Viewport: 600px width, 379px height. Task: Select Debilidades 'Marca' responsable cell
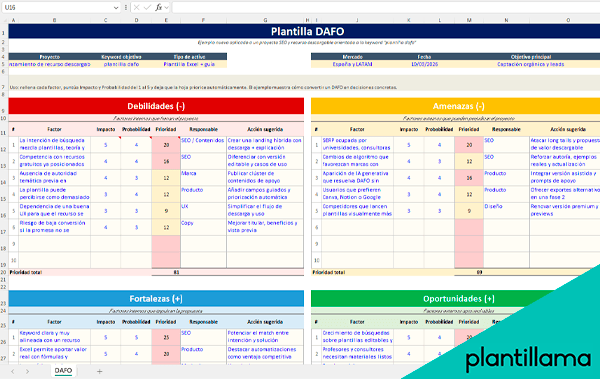203,178
